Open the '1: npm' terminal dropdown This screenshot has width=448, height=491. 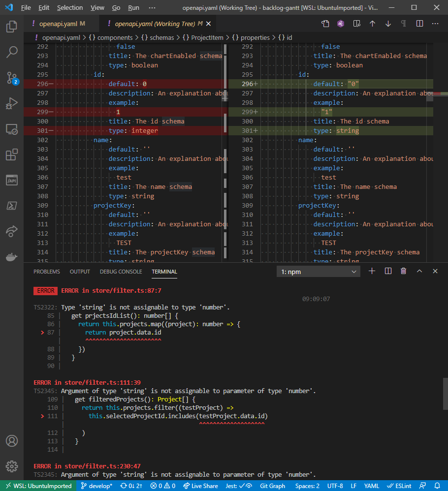click(319, 272)
